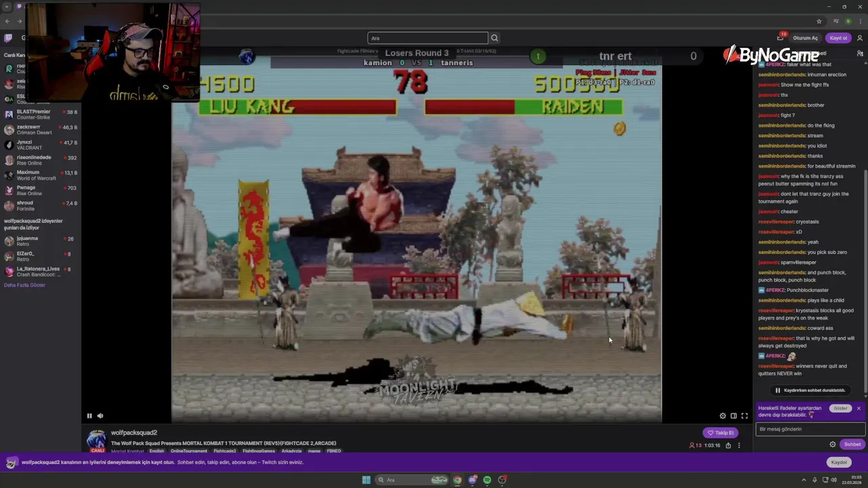Open 'Mortal Kombat' category link
Screen dimensions: 868x488
[127, 451]
